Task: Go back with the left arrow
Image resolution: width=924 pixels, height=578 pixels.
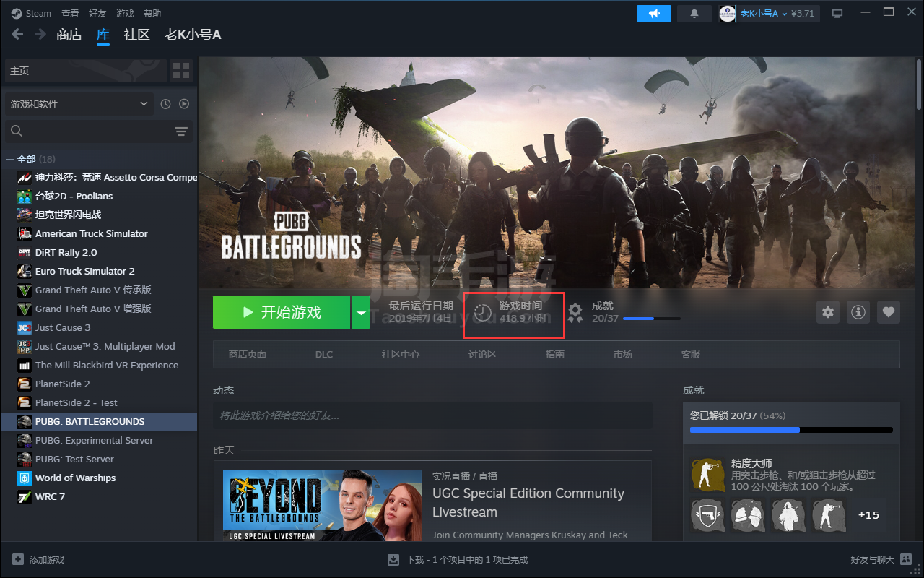Action: pos(17,34)
